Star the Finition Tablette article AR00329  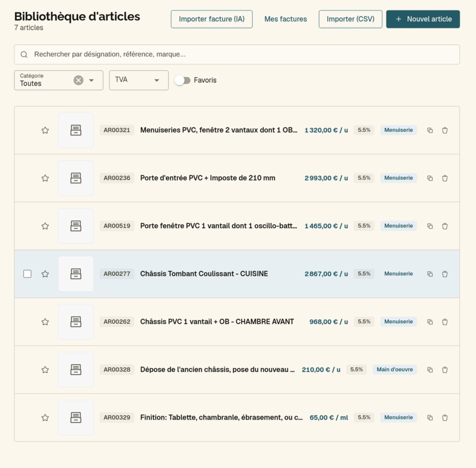click(45, 418)
